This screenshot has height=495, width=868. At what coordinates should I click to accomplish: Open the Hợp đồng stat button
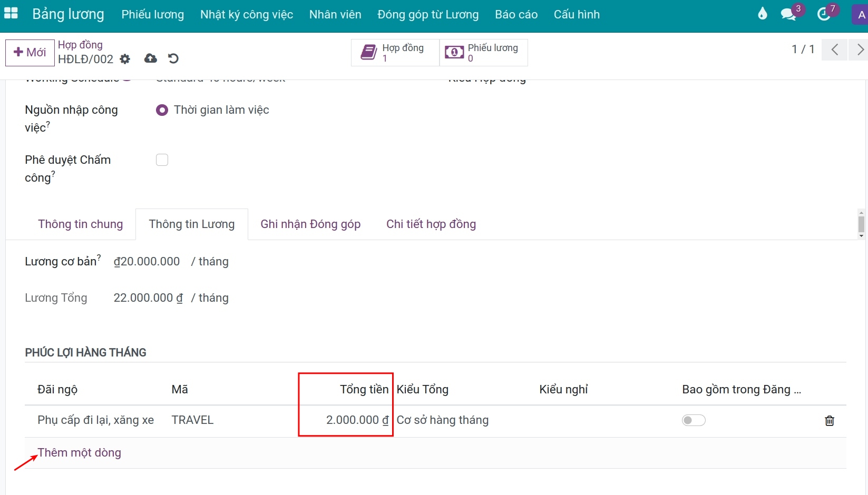(395, 53)
